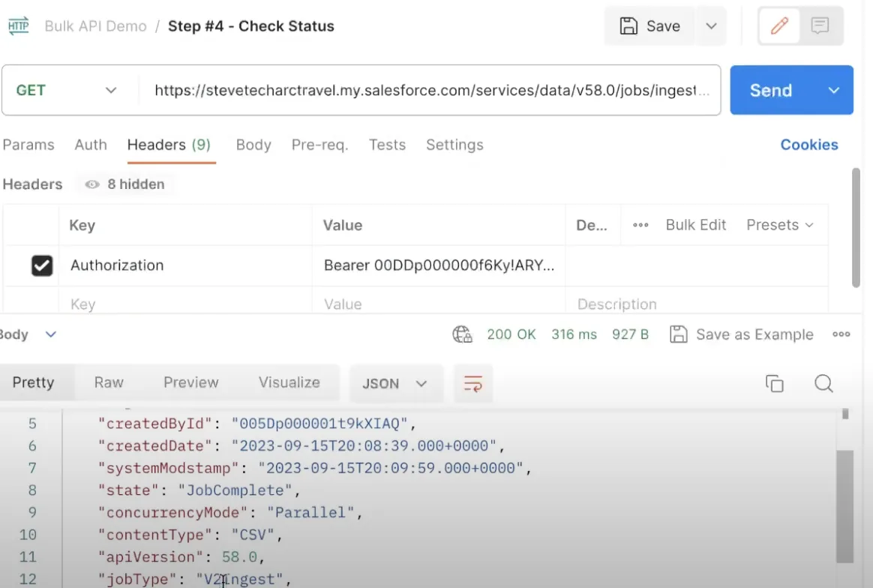Click the Authorization key cell
Screen dimensions: 873x588
click(x=185, y=265)
